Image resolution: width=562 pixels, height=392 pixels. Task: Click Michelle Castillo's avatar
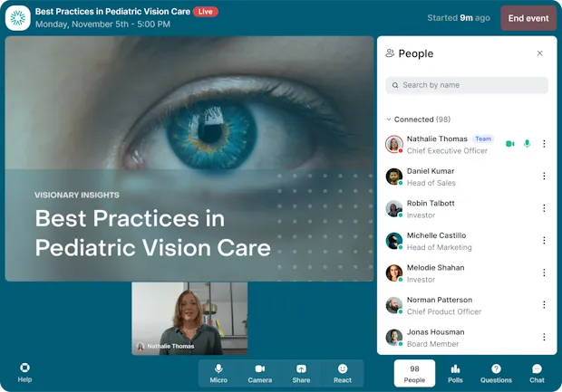(x=394, y=241)
